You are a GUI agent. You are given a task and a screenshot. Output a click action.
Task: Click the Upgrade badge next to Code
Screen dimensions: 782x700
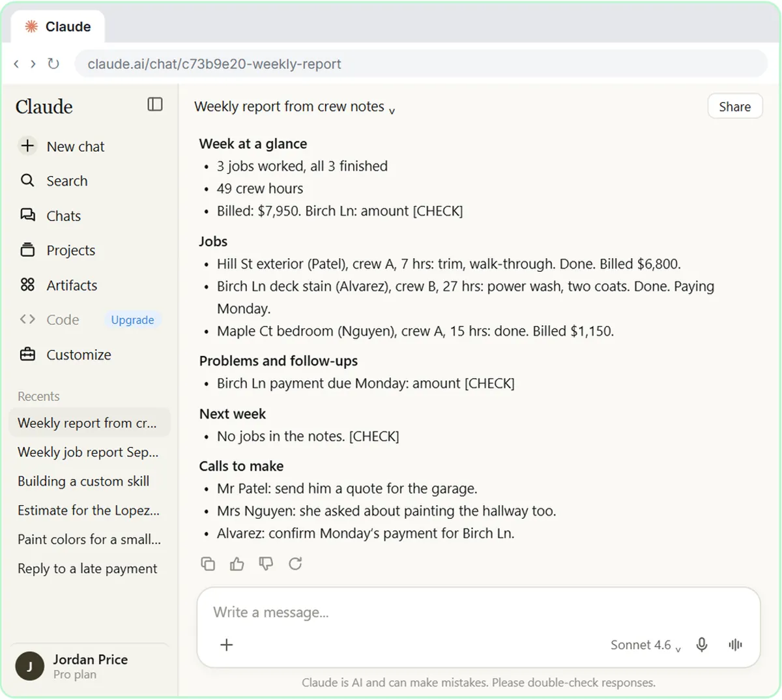click(x=132, y=320)
